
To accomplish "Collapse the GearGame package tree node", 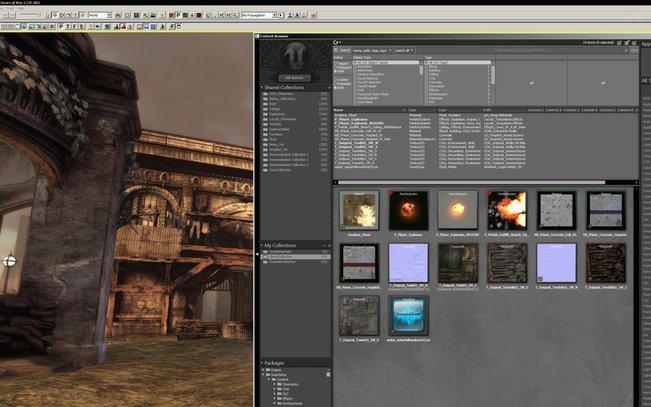I will pos(263,375).
